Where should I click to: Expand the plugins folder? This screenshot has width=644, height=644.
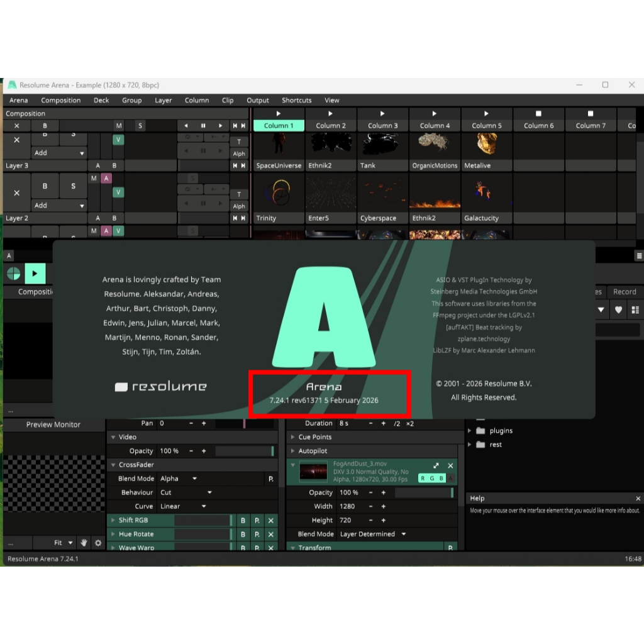coord(469,430)
